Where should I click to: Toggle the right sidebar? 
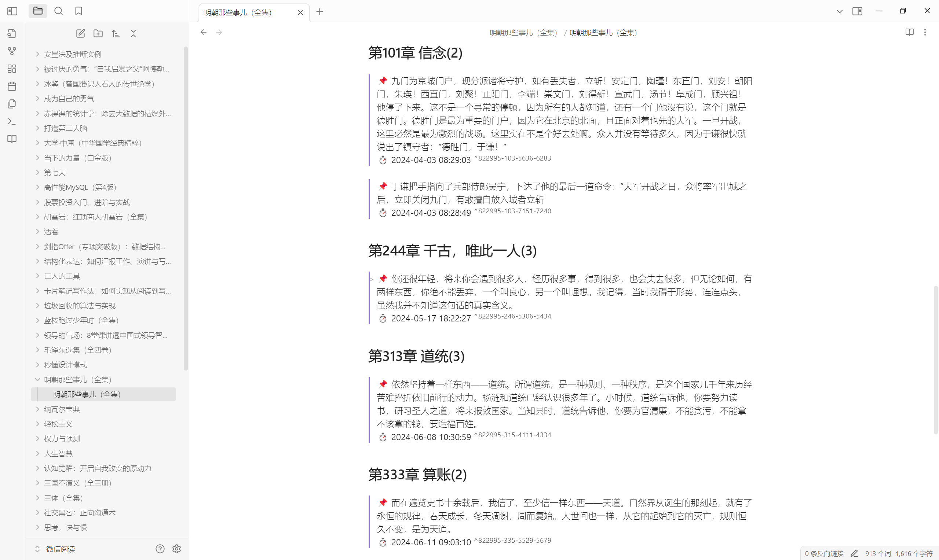pos(857,11)
